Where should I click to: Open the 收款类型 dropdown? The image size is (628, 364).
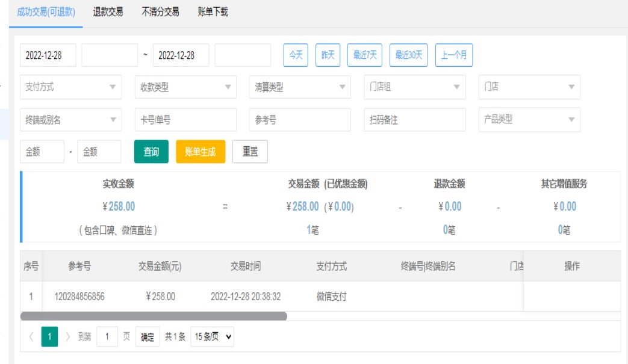185,87
